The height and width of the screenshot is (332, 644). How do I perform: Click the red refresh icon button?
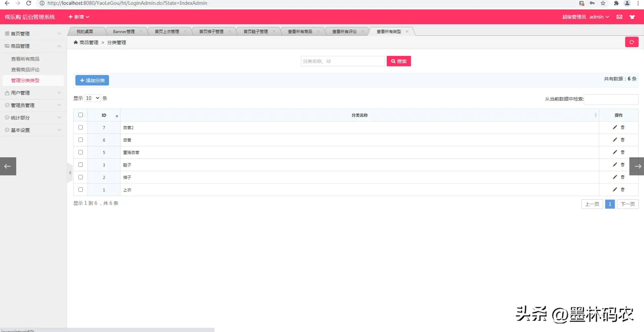coord(632,42)
